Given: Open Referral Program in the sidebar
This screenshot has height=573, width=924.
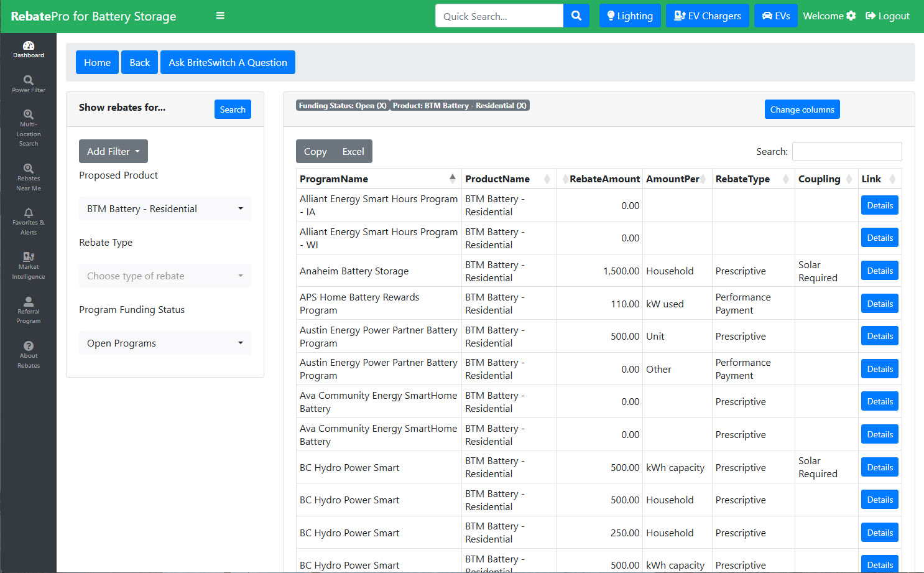Looking at the screenshot, I should coord(29,310).
